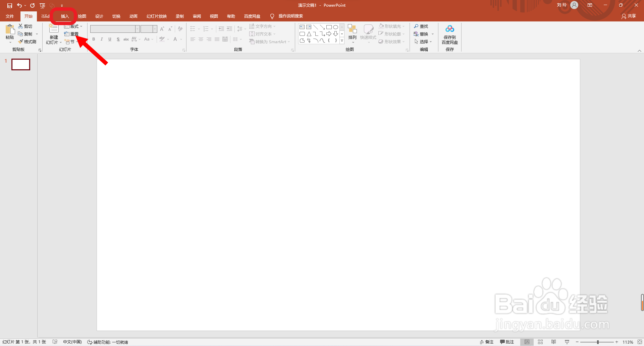Screen dimensions: 644x346
Task: Switch to Slide Sorter view
Action: [540, 342]
